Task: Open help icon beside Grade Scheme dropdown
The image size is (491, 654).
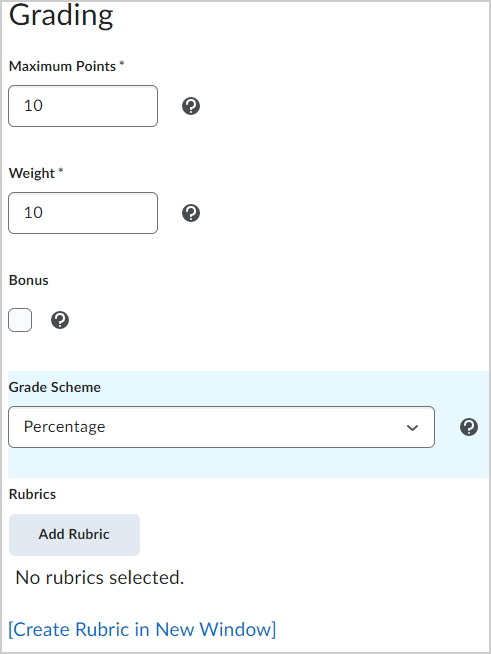Action: click(x=469, y=427)
